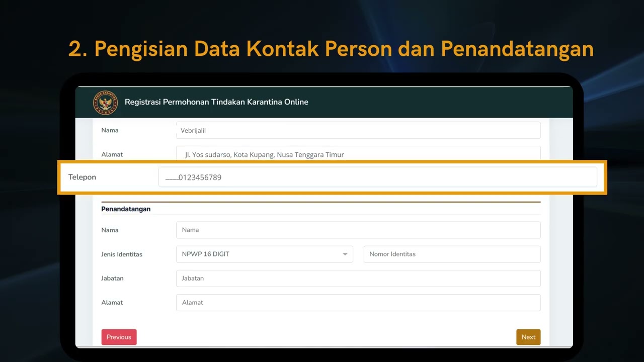Click the empty Nama field under Penandatangan
Screen dimensions: 644x362
(x=358, y=230)
